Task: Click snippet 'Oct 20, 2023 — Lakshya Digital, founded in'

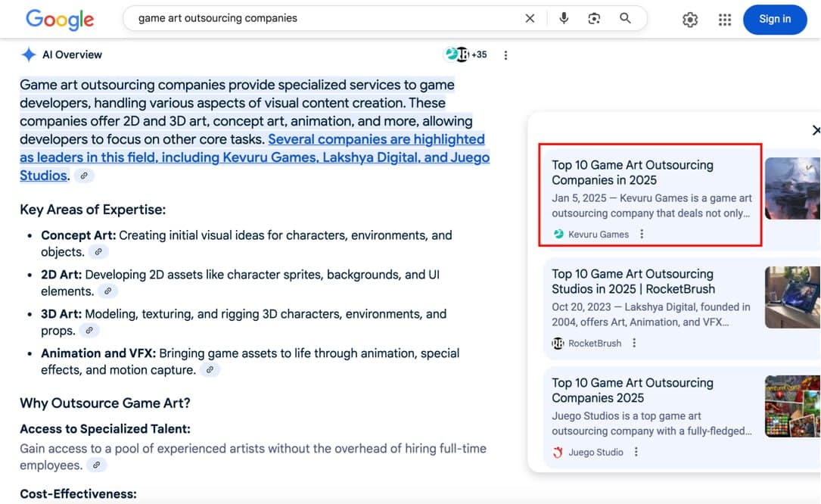Action: pyautogui.click(x=651, y=307)
